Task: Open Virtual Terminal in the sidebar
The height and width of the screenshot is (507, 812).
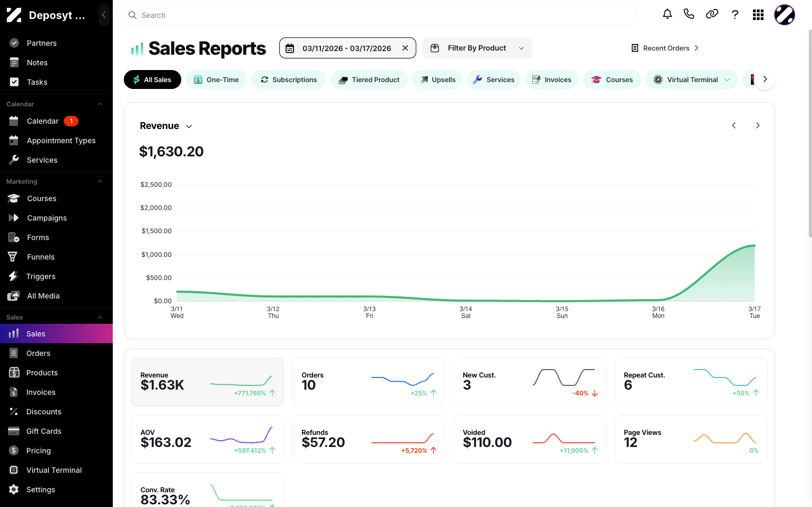Action: (56, 470)
